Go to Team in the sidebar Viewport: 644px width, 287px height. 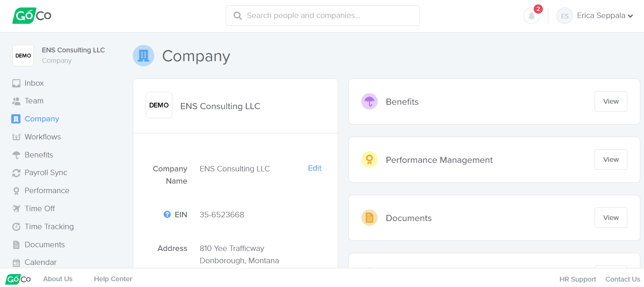pos(34,101)
